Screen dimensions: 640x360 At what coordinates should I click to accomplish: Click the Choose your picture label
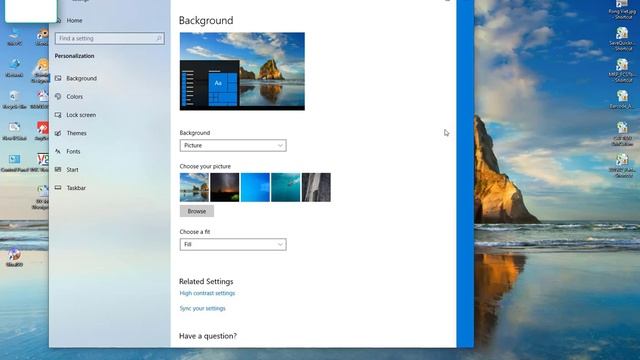point(205,167)
